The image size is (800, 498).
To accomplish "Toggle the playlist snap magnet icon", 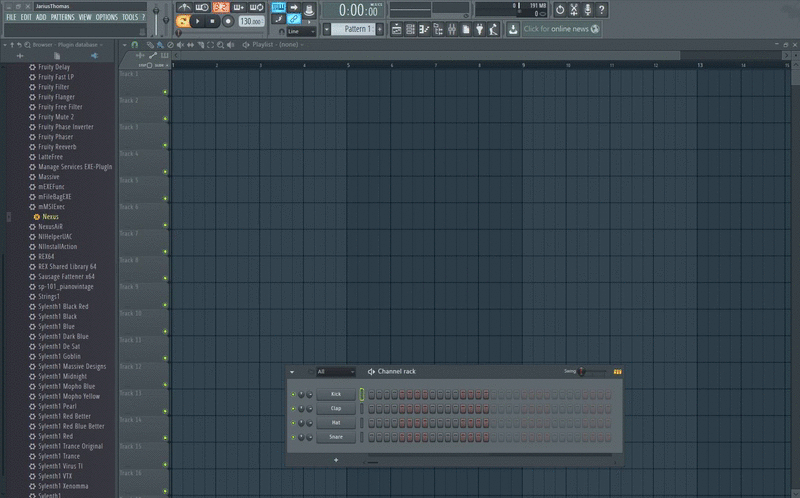I will click(135, 45).
